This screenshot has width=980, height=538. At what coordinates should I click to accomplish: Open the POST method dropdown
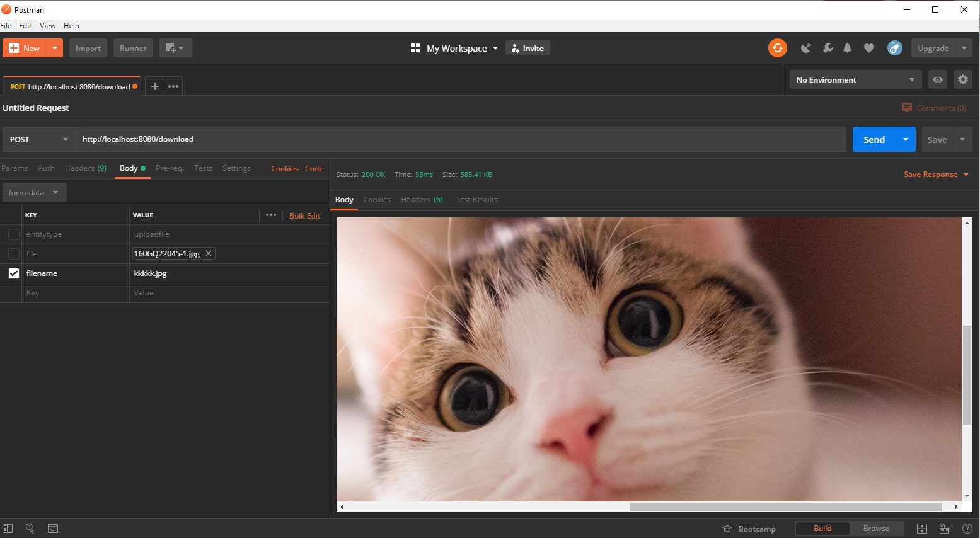click(x=39, y=139)
